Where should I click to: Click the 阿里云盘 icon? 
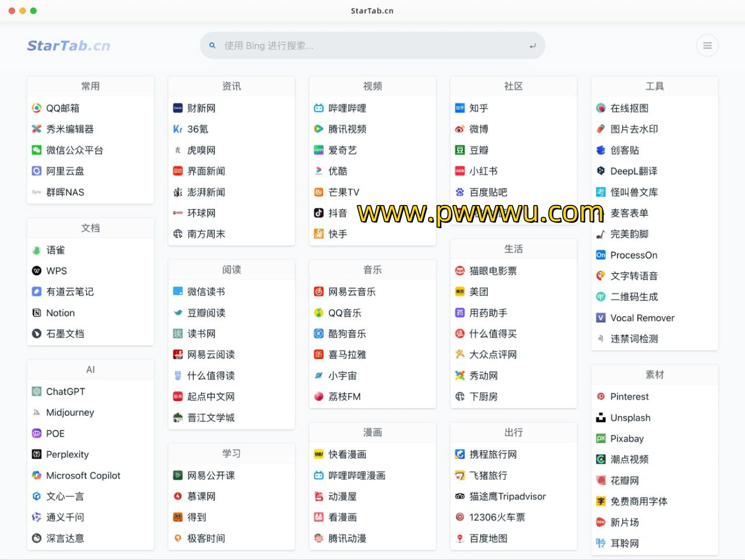(37, 171)
